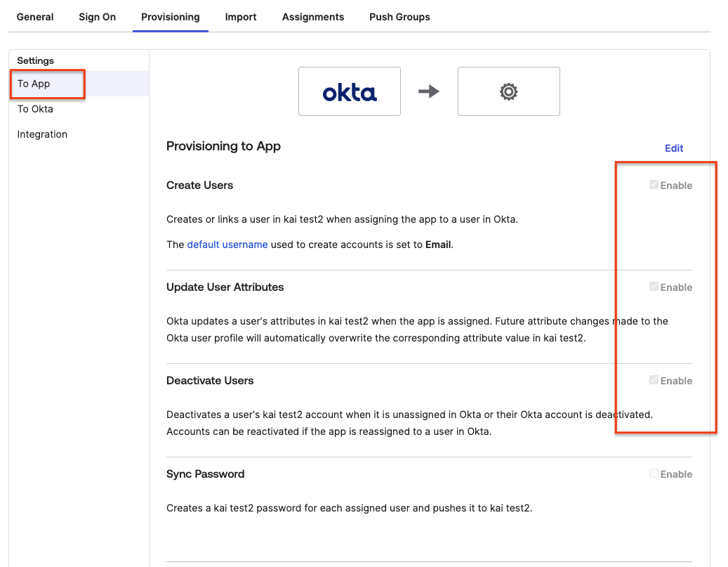Screen dimensions: 728x567
Task: Click the Provisioning to App heading
Action: point(223,146)
